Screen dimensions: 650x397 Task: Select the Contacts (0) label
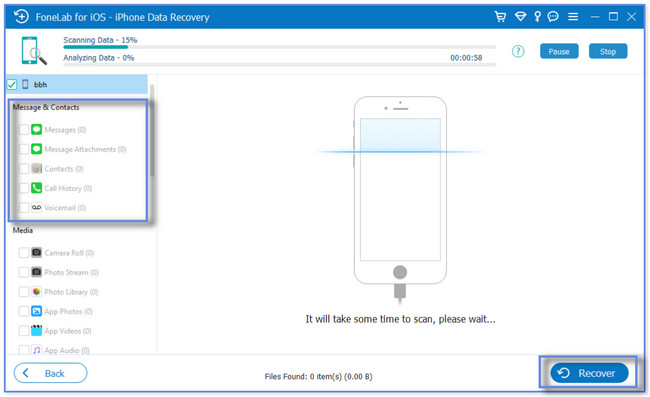(64, 169)
